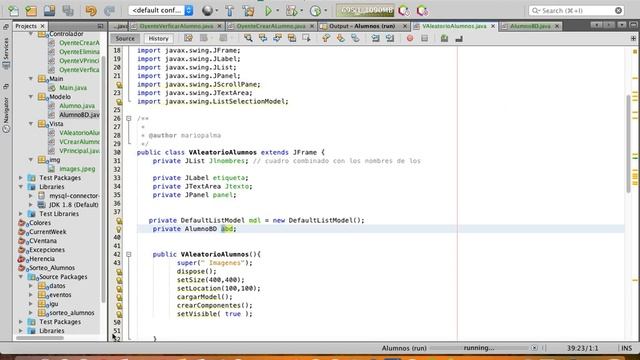Switch to the AlumnoBD.java tab
Viewport: 640px width, 360px height.
pos(530,26)
